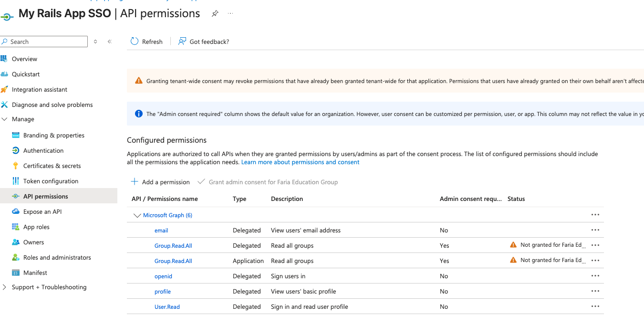Open the more options menu for the User.Read row
This screenshot has width=644, height=326.
coord(595,306)
